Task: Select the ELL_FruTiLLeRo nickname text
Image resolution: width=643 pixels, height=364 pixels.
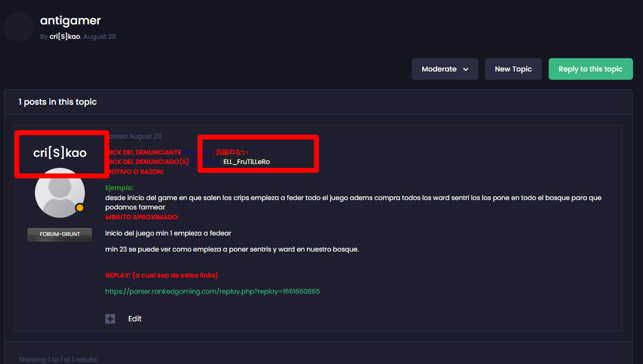Action: pos(246,162)
